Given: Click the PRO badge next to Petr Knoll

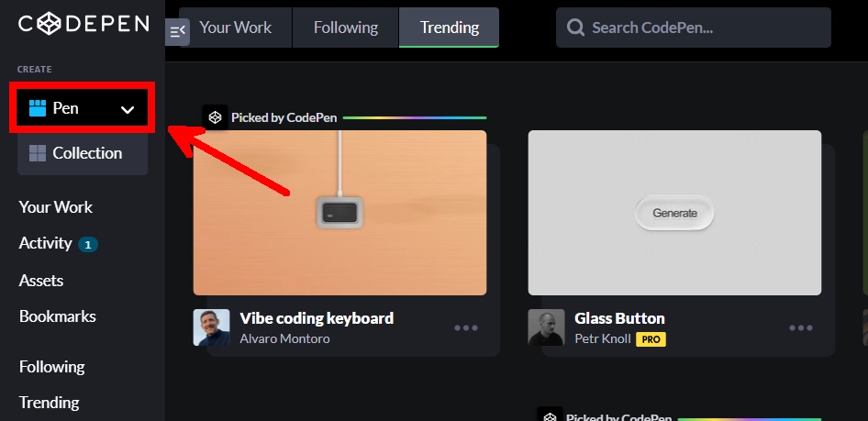Looking at the screenshot, I should (x=651, y=339).
